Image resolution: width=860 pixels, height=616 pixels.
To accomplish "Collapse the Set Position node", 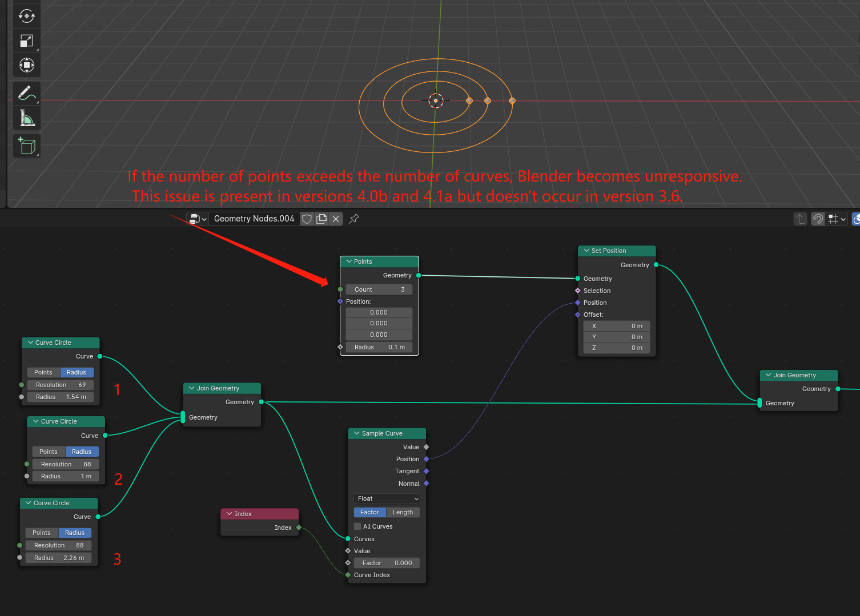I will click(x=586, y=251).
